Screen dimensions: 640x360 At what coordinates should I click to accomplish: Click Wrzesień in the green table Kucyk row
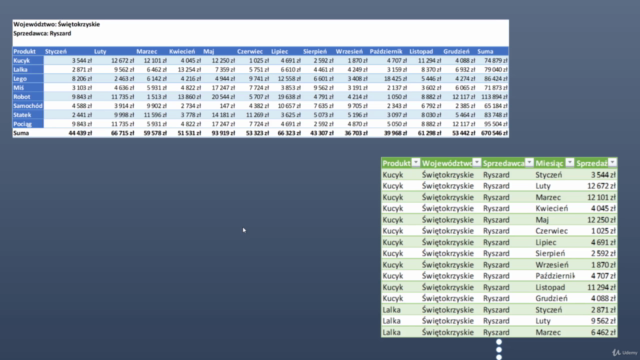point(552,264)
